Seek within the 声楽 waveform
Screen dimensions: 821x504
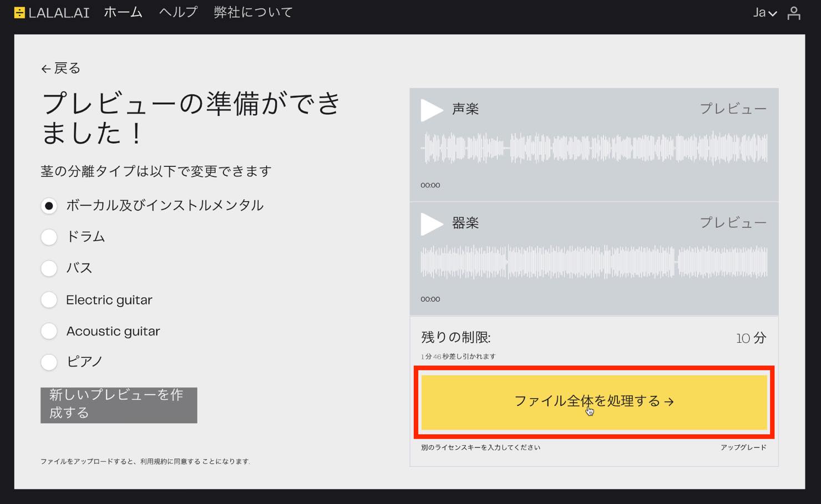594,149
